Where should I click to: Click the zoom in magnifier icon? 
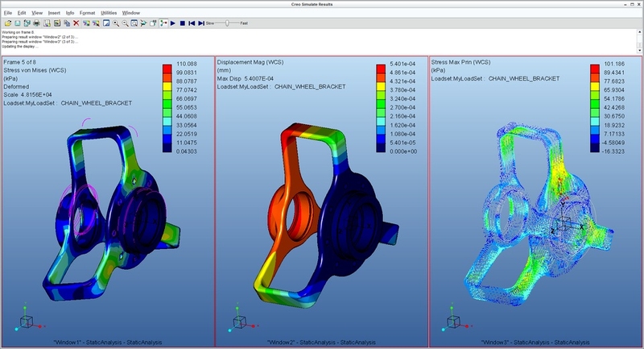coord(116,23)
